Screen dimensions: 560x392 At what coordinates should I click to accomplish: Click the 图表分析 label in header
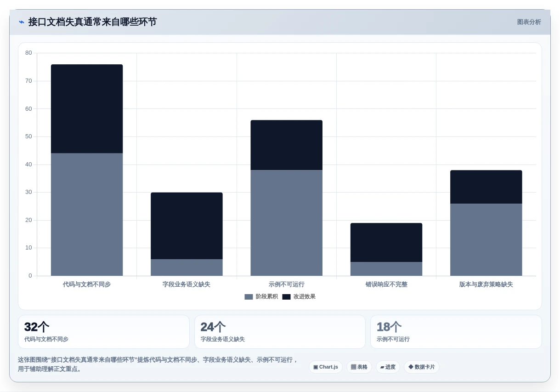[x=529, y=22]
